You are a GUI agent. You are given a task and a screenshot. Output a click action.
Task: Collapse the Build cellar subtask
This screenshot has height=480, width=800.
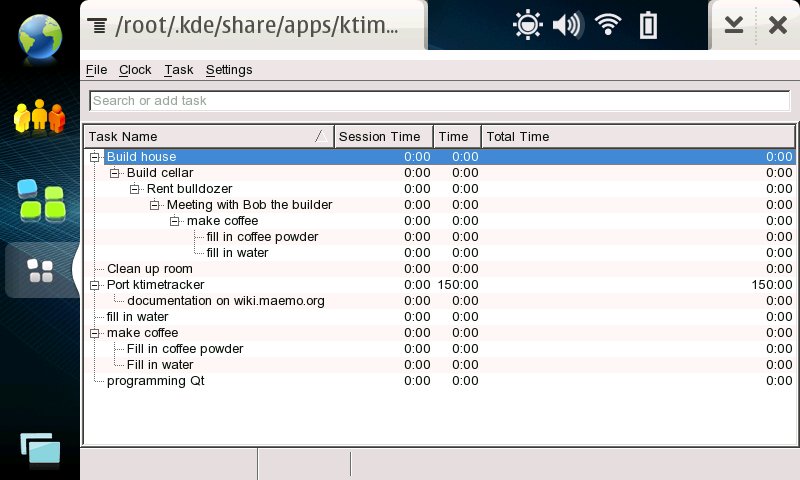(x=115, y=173)
